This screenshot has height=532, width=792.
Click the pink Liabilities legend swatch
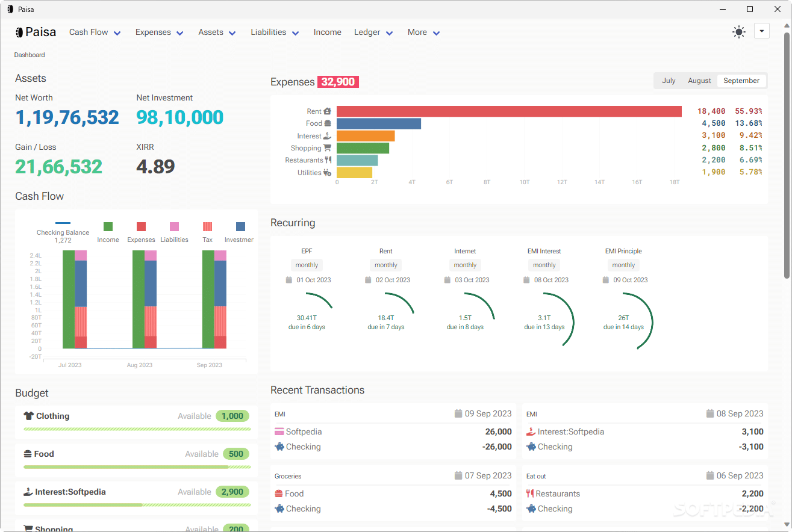(x=175, y=227)
